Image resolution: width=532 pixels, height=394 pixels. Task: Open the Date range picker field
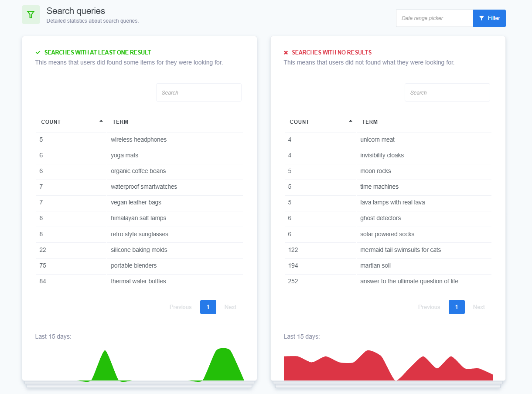[x=434, y=18]
